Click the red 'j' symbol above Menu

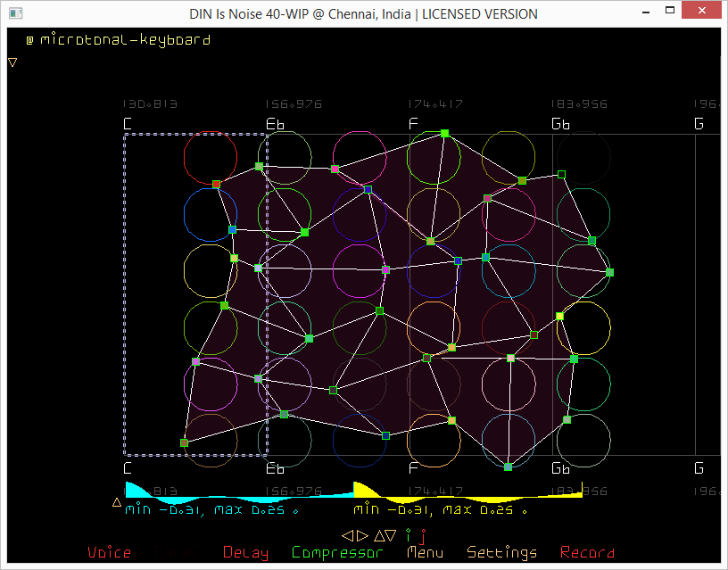tap(423, 536)
